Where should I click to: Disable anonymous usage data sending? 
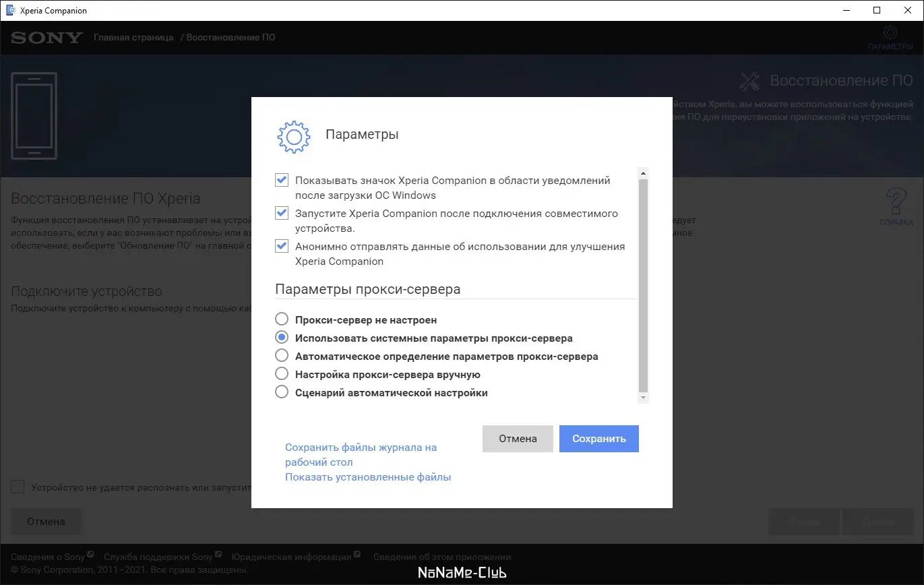(281, 245)
